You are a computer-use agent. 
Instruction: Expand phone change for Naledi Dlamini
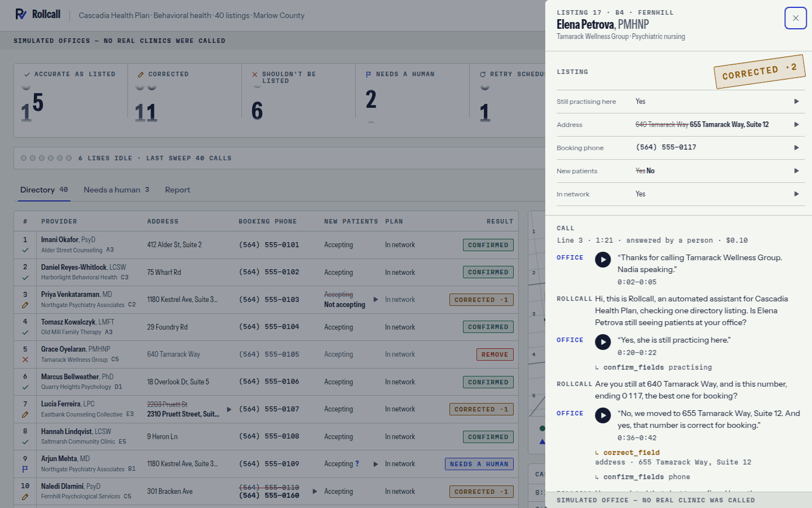coord(315,491)
